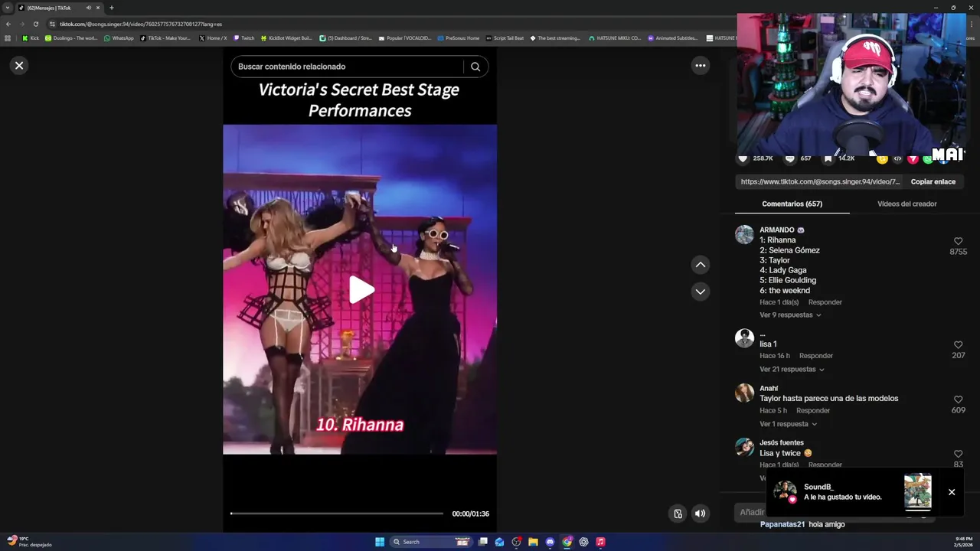
Task: Share via the WhatsApp icon
Action: pyautogui.click(x=927, y=158)
